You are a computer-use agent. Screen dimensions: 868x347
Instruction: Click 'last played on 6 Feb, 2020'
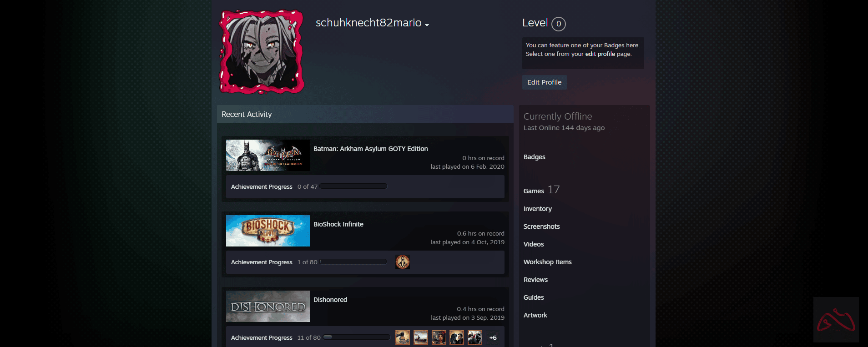pyautogui.click(x=468, y=166)
